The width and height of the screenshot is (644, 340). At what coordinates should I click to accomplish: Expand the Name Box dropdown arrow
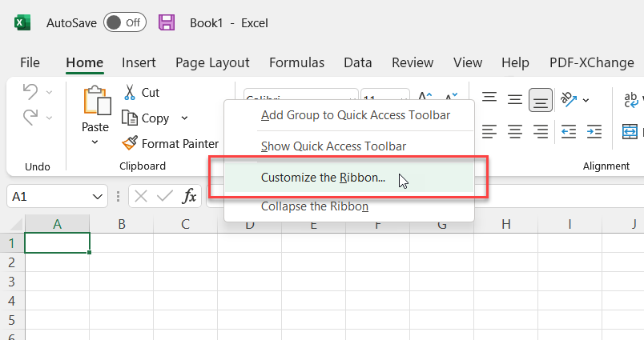pos(99,196)
